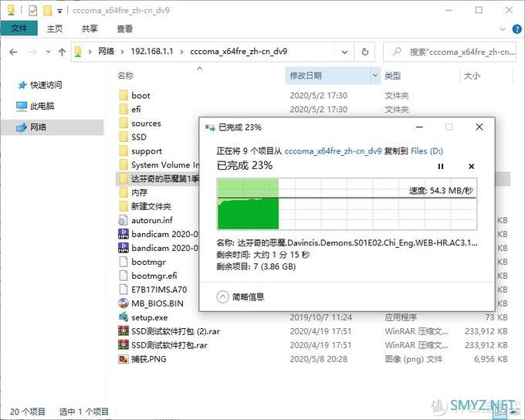The image size is (525, 420).
Task: Open the 文件 ribbon tab
Action: tap(19, 29)
